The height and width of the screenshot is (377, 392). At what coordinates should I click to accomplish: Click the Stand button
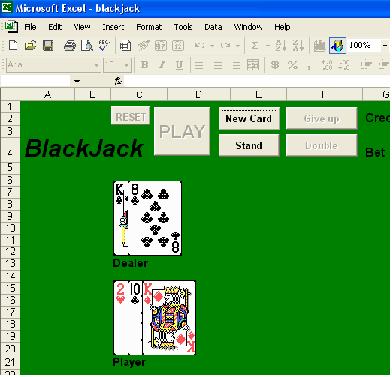(x=249, y=145)
